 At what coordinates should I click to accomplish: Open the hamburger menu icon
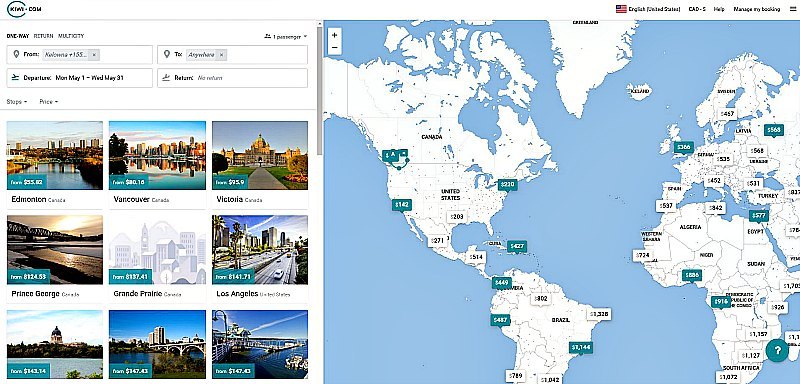[x=792, y=9]
